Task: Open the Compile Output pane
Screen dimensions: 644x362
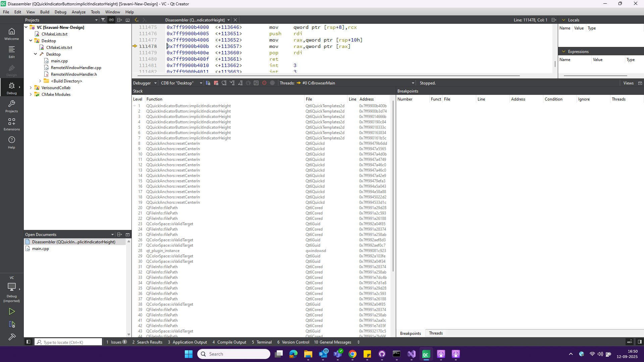Action: pyautogui.click(x=229, y=342)
